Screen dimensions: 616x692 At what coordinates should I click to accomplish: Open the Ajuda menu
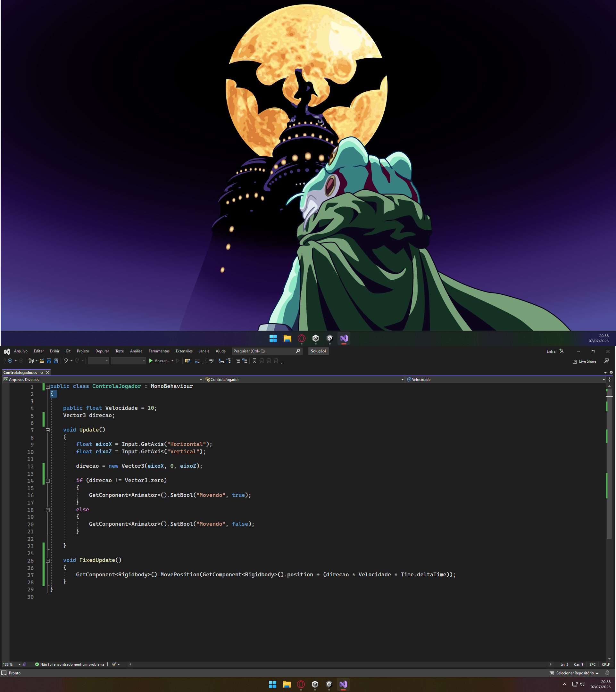pos(221,351)
